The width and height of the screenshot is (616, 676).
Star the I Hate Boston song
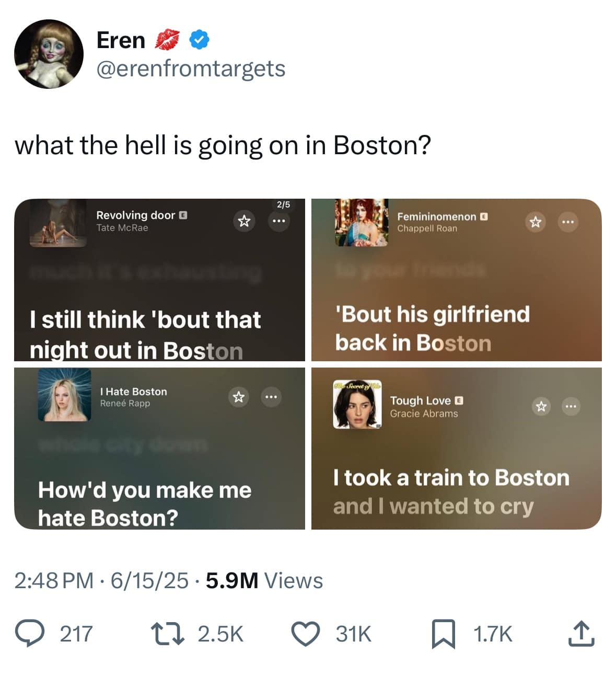pos(238,397)
